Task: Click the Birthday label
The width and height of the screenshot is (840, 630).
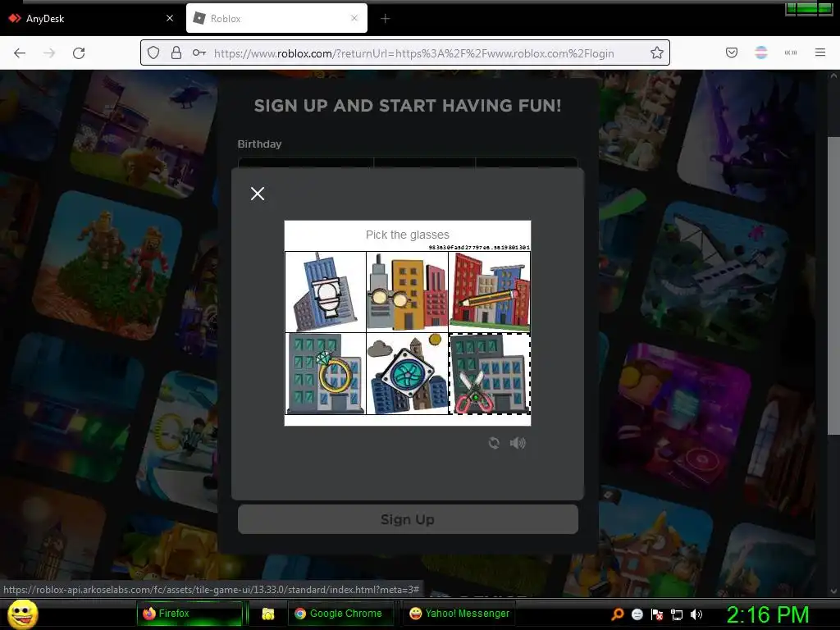Action: (x=259, y=144)
